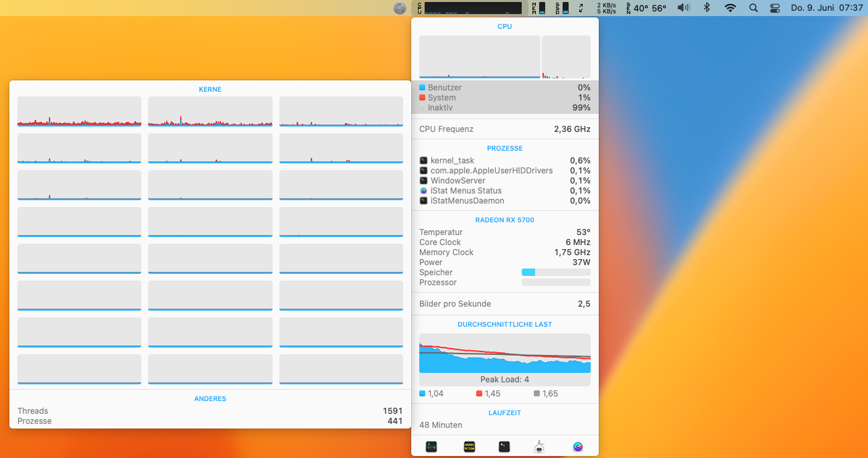
Task: Click the Power value 37W
Action: tap(581, 262)
